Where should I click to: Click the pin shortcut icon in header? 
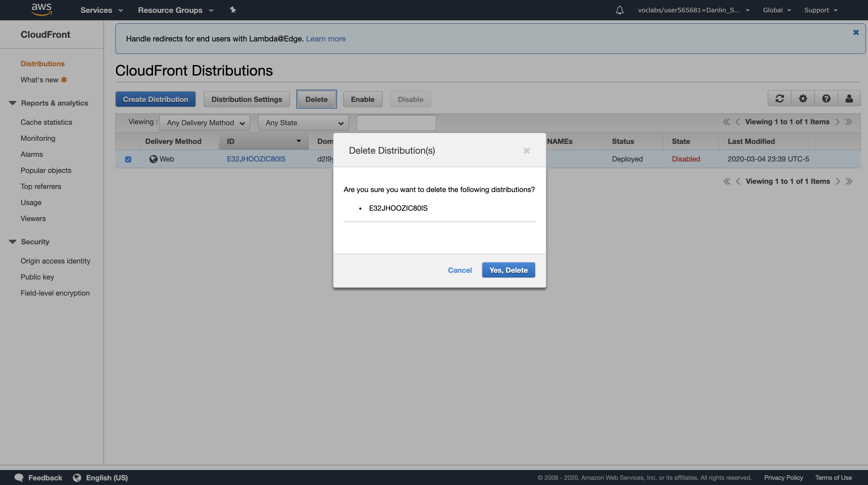233,10
